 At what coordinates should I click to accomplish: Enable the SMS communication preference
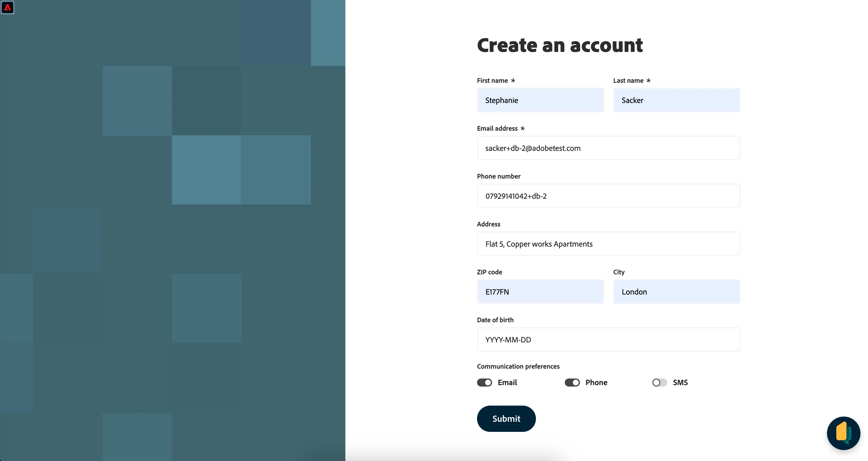tap(660, 383)
